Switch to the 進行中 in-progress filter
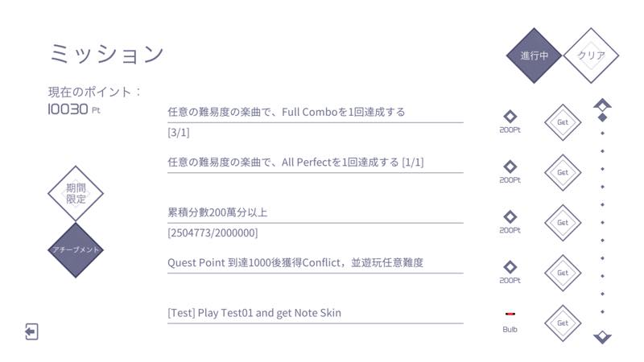Viewport: 644px width, 362px height. [x=534, y=56]
